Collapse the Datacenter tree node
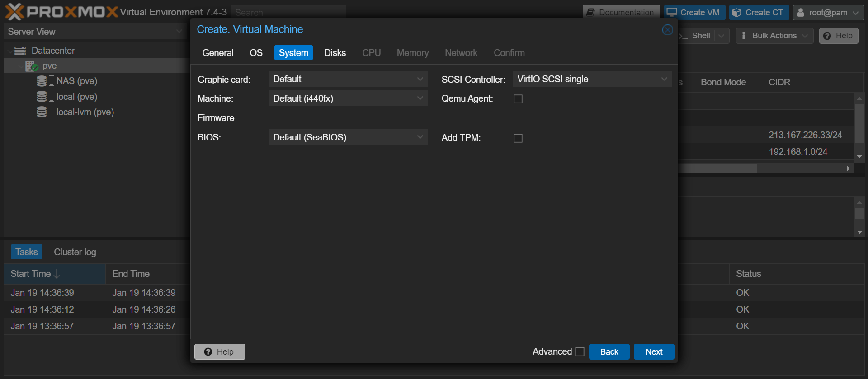Viewport: 868px width, 379px height. [x=10, y=51]
